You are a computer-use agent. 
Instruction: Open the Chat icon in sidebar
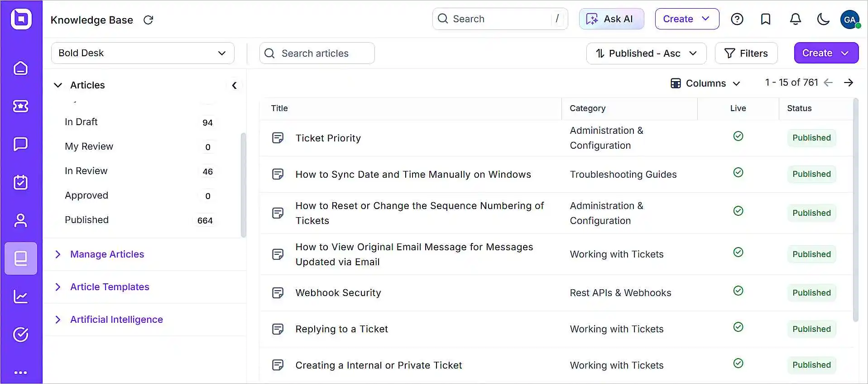(21, 144)
